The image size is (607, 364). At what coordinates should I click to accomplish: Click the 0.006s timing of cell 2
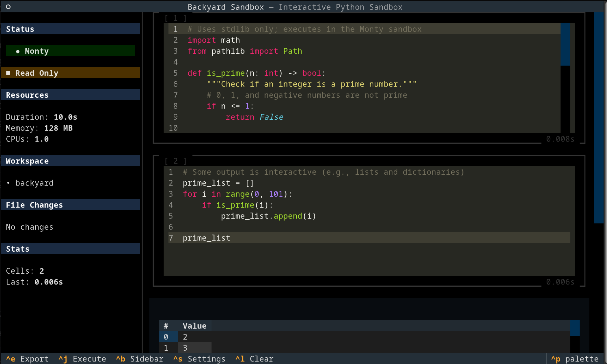(560, 282)
